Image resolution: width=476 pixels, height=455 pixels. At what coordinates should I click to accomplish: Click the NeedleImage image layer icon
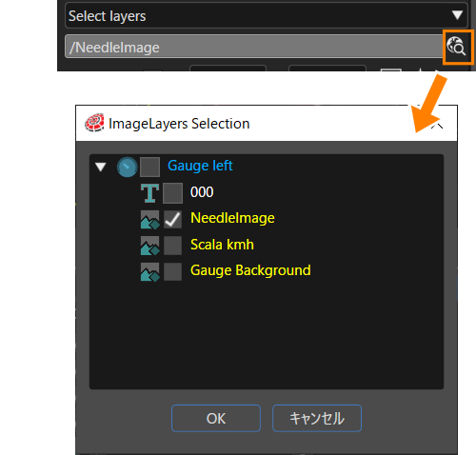click(x=150, y=220)
